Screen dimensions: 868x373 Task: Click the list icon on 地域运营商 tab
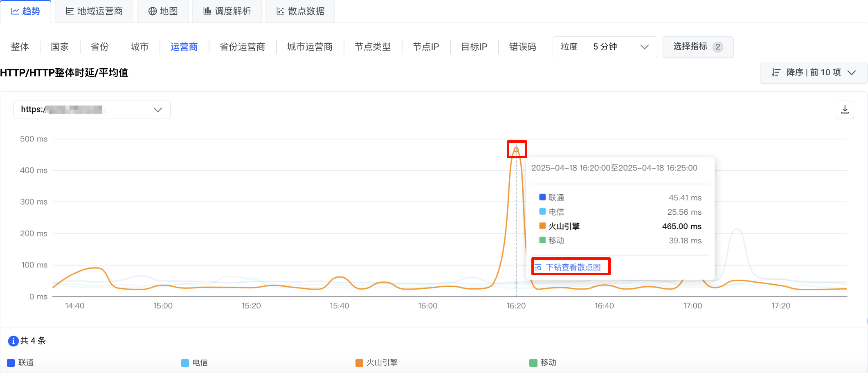(70, 11)
